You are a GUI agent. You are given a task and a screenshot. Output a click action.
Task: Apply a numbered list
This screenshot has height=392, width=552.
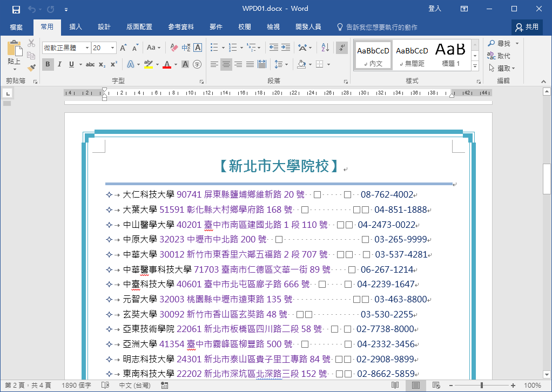click(x=233, y=48)
